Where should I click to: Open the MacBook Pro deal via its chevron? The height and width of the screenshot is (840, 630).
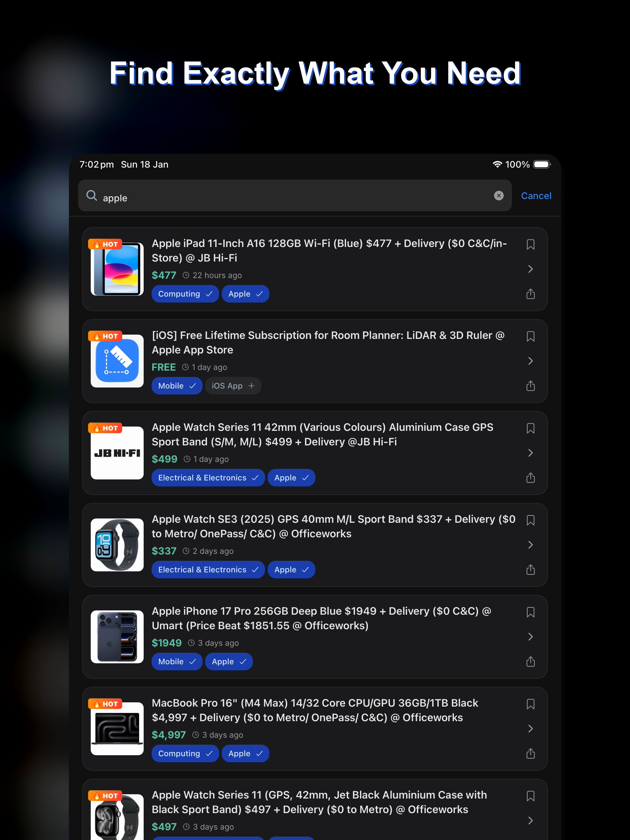click(x=530, y=728)
